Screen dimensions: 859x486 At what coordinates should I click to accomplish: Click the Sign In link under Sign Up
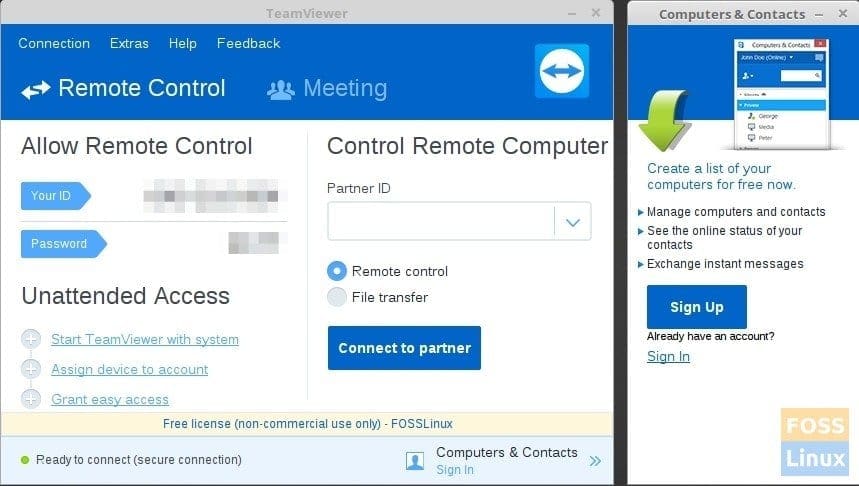[668, 356]
